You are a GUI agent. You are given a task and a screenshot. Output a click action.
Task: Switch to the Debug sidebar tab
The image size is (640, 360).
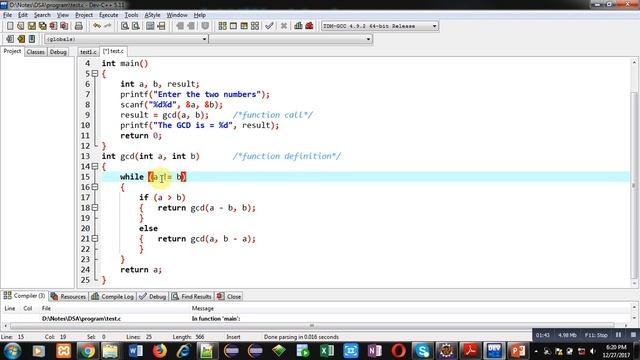[58, 52]
